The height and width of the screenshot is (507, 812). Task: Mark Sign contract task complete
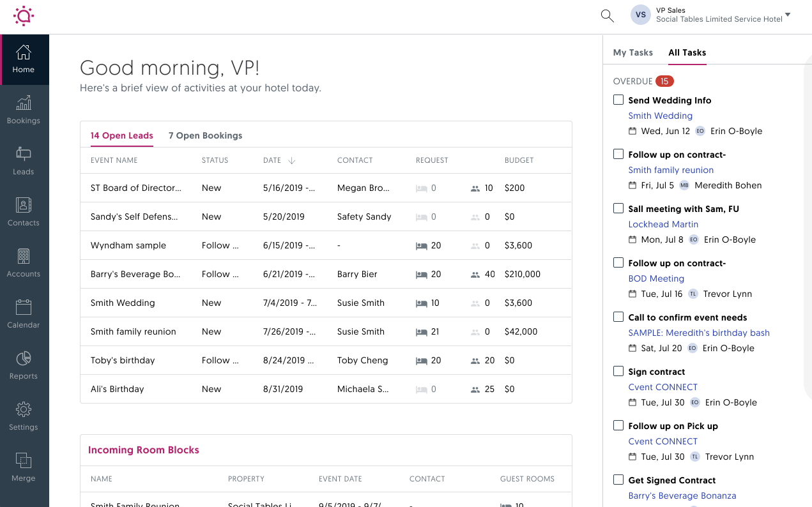[618, 371]
